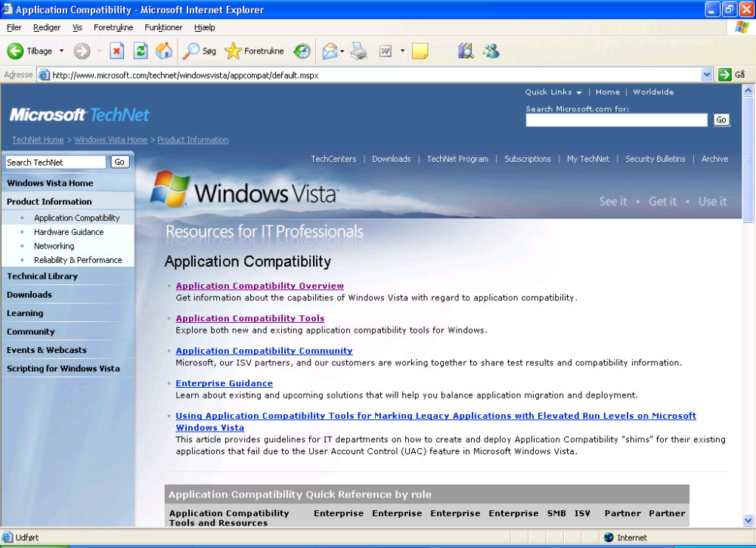The width and height of the screenshot is (756, 548).
Task: Open the Back button history dropdown arrow
Action: [x=61, y=51]
